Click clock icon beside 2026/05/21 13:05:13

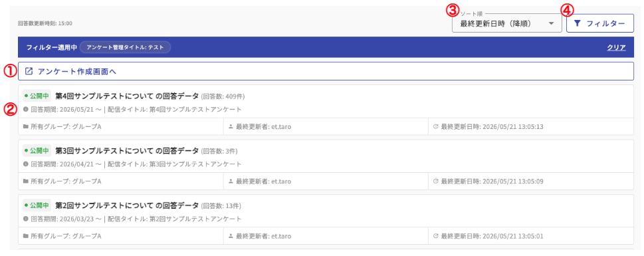tap(436, 126)
